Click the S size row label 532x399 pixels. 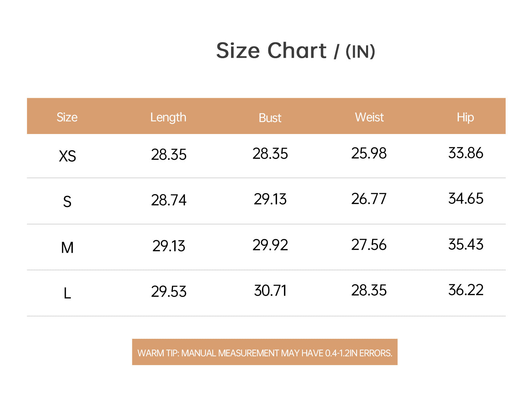[x=67, y=202]
